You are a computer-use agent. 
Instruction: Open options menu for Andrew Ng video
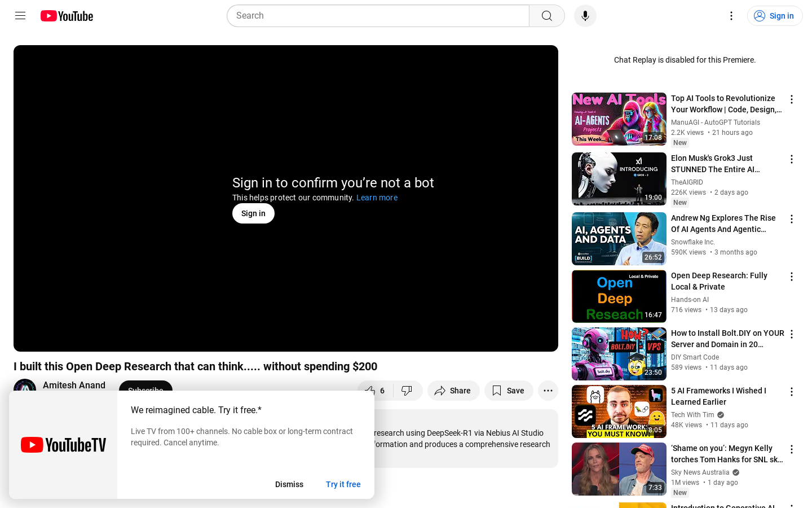click(792, 219)
